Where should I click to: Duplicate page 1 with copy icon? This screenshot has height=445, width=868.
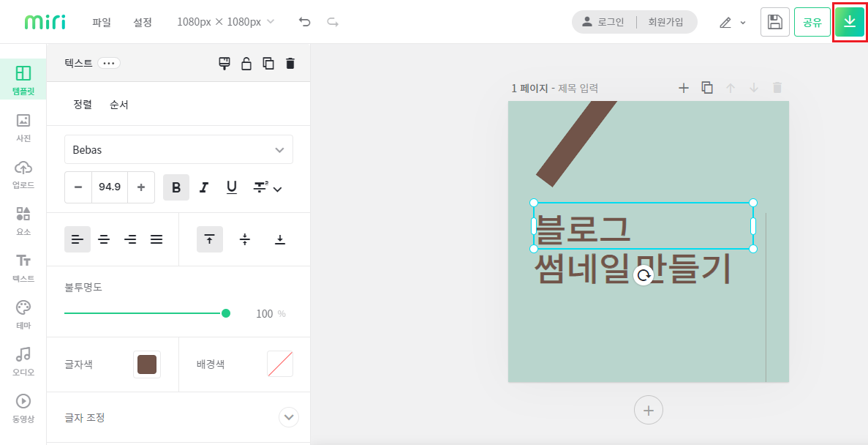[x=707, y=88]
